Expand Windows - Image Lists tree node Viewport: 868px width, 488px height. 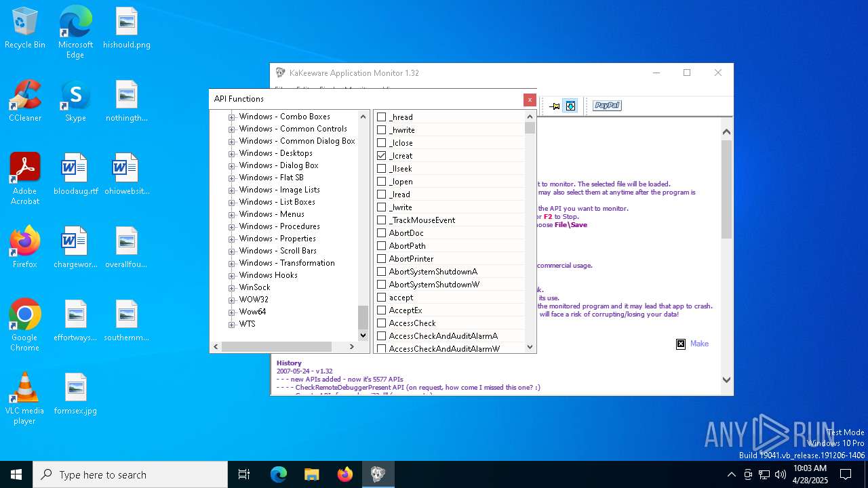[231, 190]
